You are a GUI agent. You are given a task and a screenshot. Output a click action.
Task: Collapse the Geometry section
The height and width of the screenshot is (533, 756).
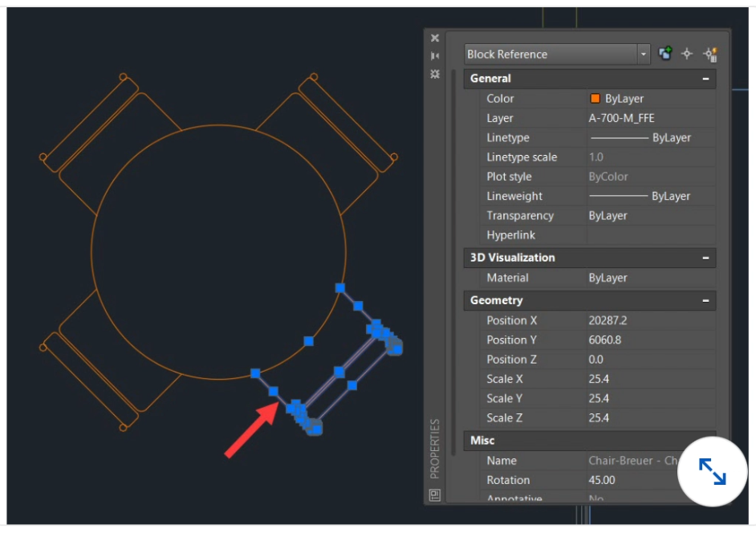[705, 300]
